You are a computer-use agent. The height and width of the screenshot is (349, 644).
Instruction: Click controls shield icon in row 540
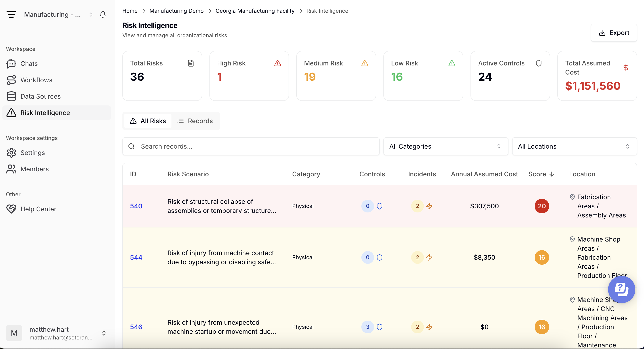(x=380, y=206)
